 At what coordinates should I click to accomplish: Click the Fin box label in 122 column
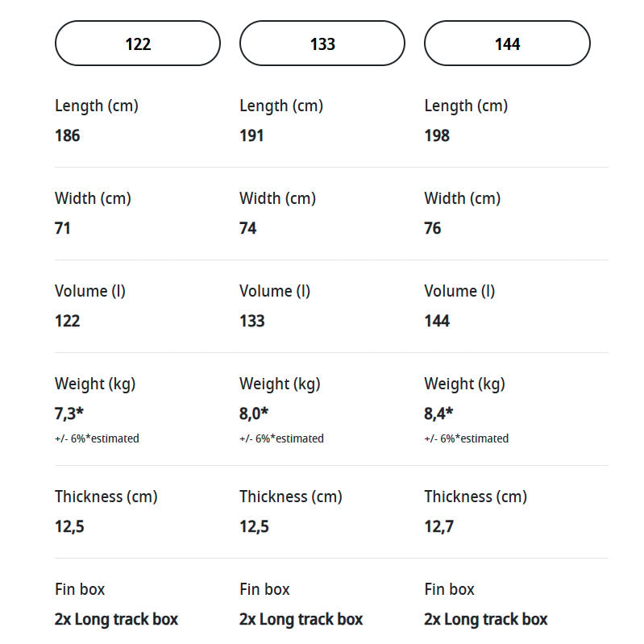(x=80, y=589)
